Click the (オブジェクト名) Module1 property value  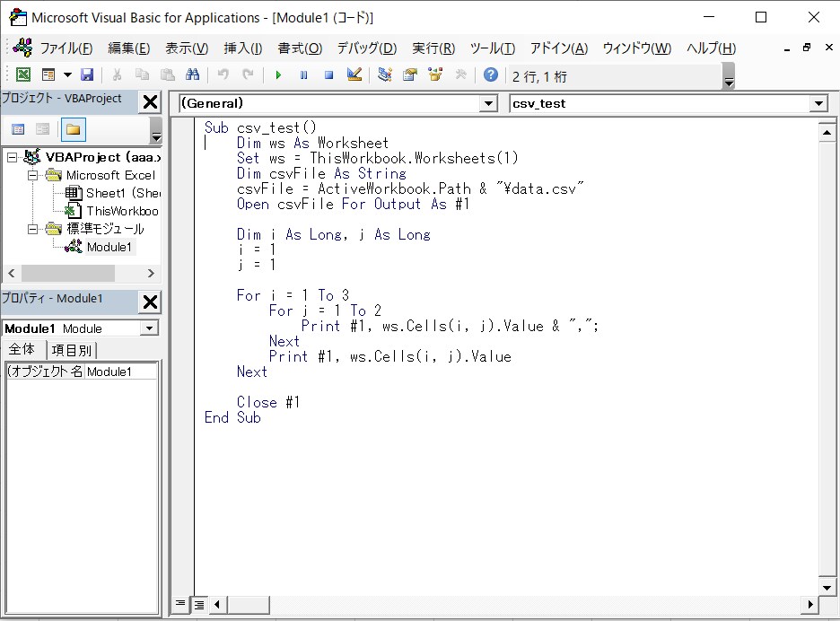pyautogui.click(x=121, y=372)
